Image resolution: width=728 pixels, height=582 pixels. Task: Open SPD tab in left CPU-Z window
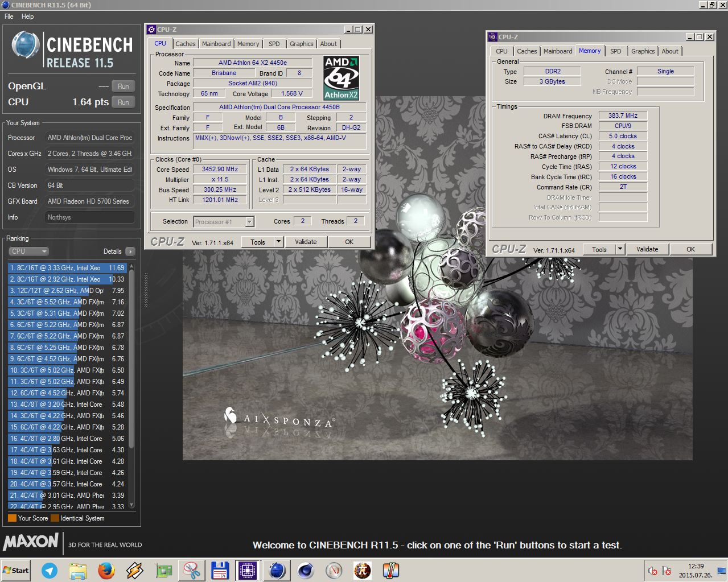[274, 44]
